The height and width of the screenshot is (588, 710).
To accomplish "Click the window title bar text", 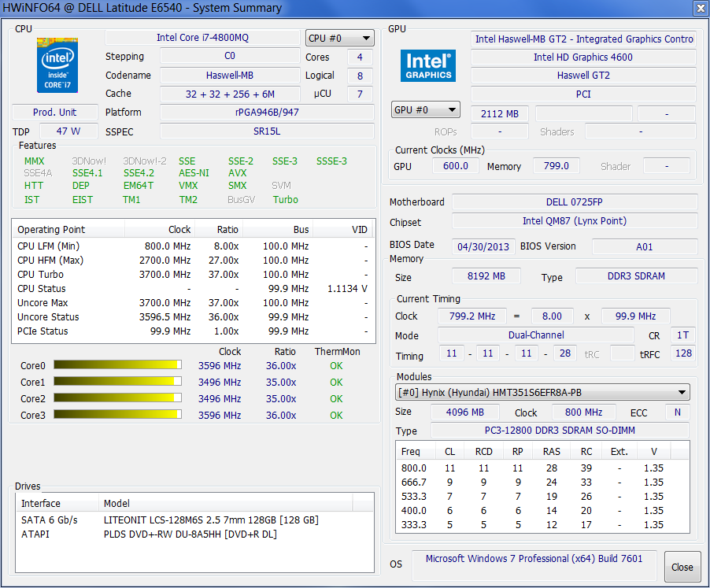I will tap(142, 8).
